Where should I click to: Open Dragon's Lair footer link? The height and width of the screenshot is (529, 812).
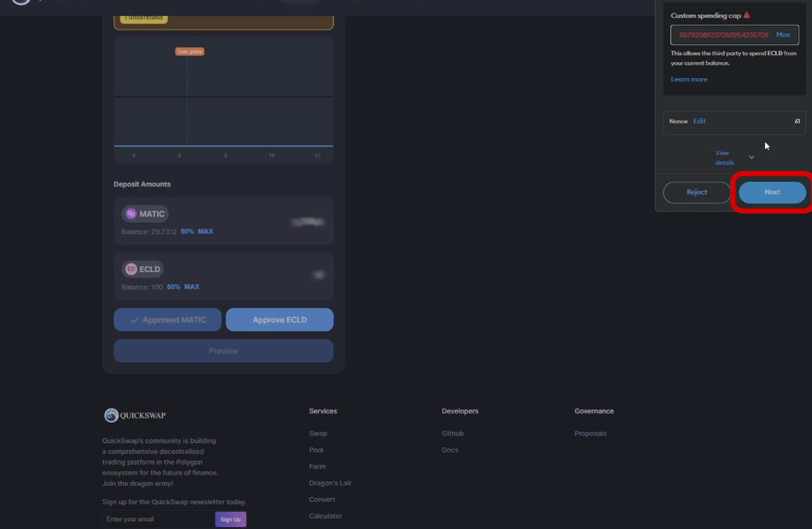pos(330,483)
